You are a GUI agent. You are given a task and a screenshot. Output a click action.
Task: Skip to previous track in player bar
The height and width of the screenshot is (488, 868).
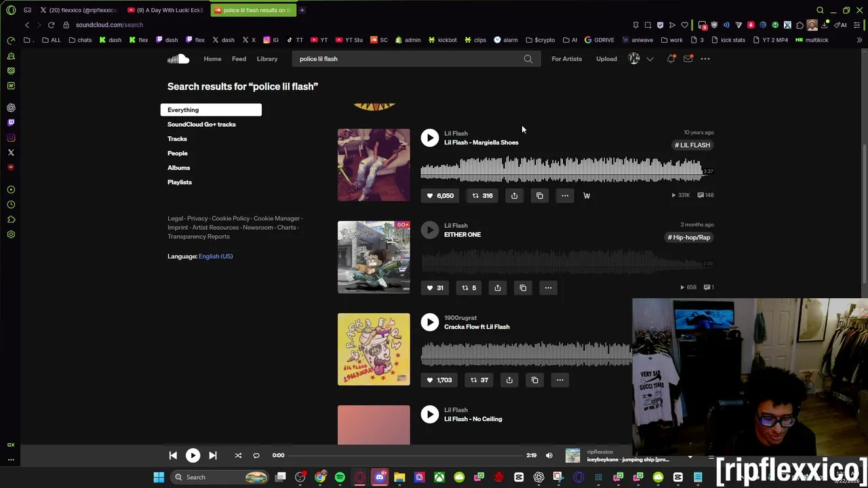click(173, 455)
